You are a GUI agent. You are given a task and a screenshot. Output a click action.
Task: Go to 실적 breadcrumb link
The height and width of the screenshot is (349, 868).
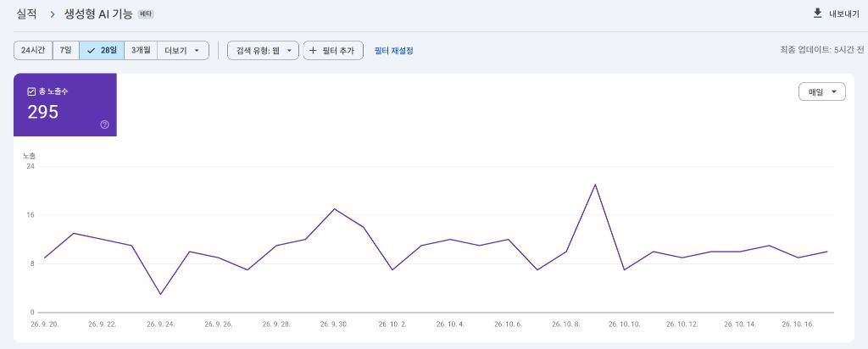(x=27, y=14)
